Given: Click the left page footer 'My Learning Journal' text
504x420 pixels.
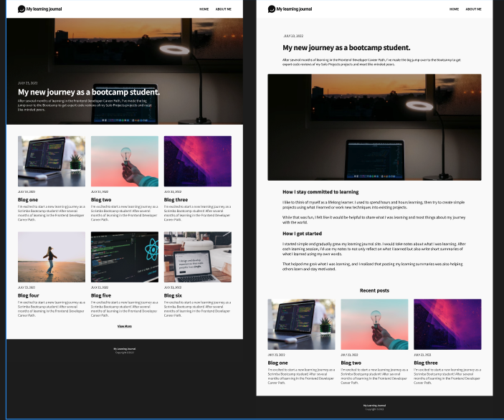Looking at the screenshot, I should [125, 348].
